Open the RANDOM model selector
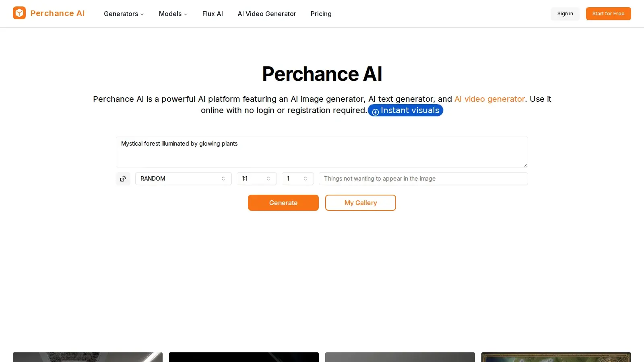This screenshot has height=362, width=644. point(183,179)
